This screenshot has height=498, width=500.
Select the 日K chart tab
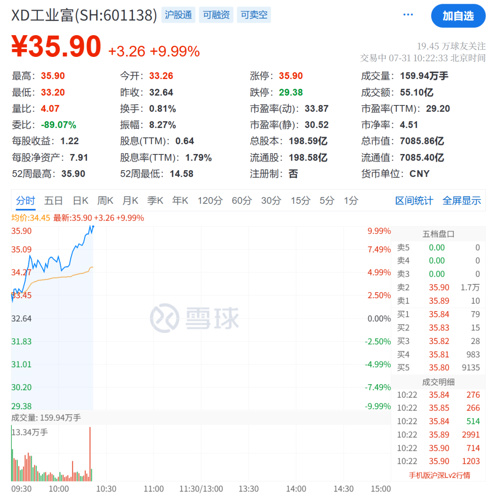(x=80, y=201)
